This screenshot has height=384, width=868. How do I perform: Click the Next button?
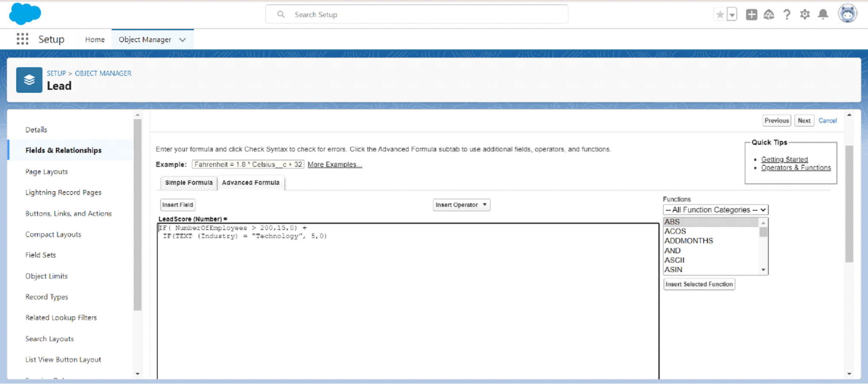[804, 120]
